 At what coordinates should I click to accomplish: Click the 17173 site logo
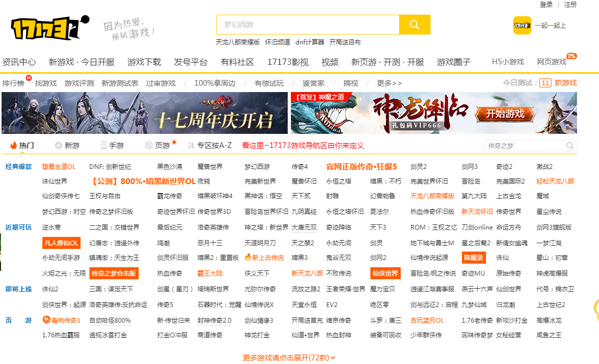[50, 28]
